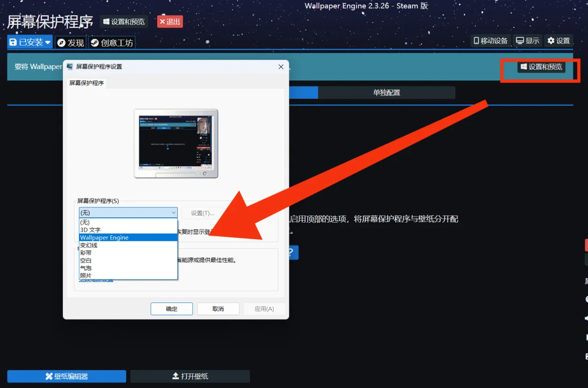The height and width of the screenshot is (388, 588).
Task: Click the 屏幕保护程序设置 dialog title icon
Action: pos(70,67)
